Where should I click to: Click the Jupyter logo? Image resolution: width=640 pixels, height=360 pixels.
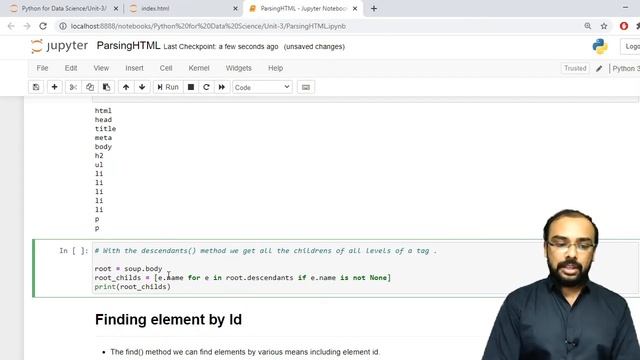tap(59, 46)
